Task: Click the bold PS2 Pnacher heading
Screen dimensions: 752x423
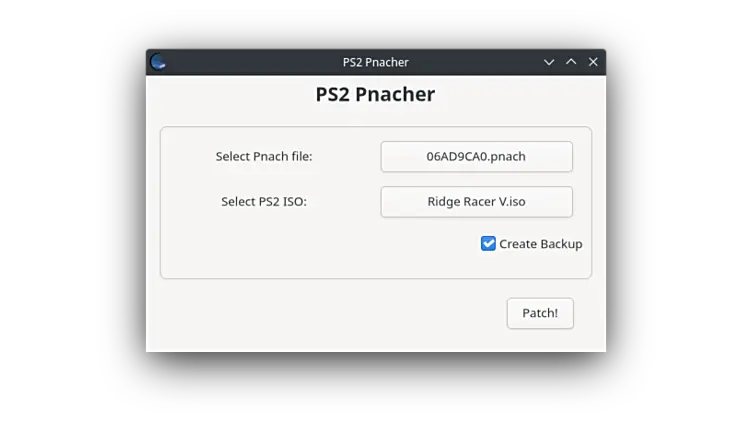Action: point(375,95)
